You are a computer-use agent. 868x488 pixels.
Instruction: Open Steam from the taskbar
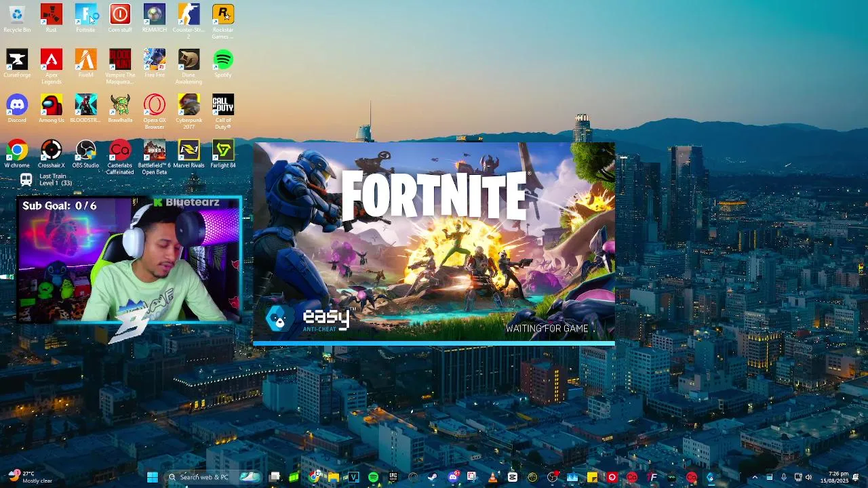tap(432, 477)
